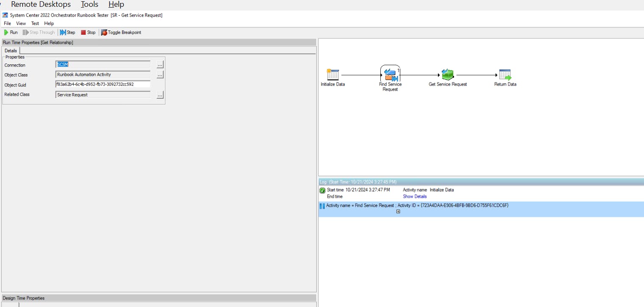Select the Initialize Data activity icon
The image size is (644, 307).
[333, 75]
